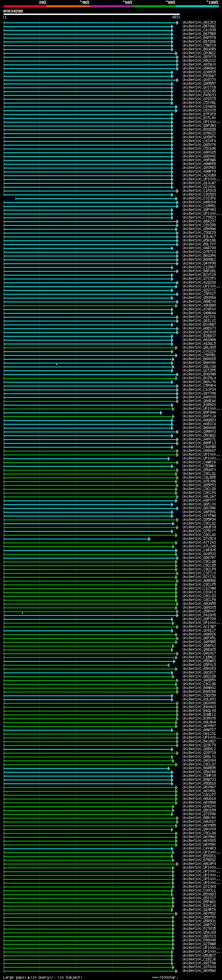Viewport: 222px width, 980px height.
Task: Click the UniRef100_Q1HRT6 label
Action: point(199,910)
